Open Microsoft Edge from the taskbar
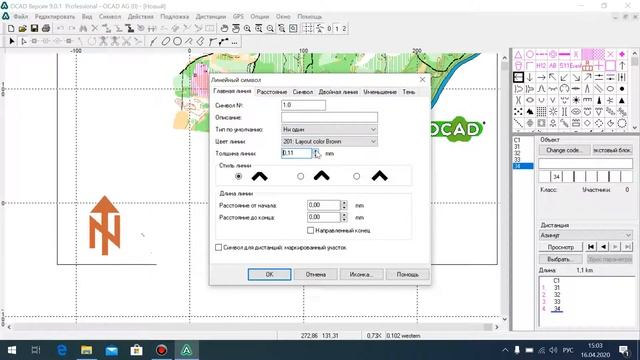The width and height of the screenshot is (640, 360). (62, 350)
